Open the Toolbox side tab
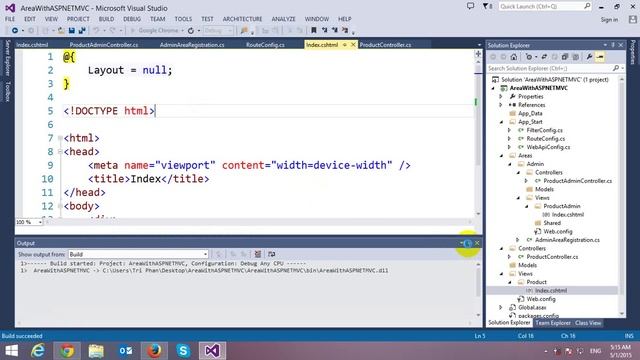 7,91
